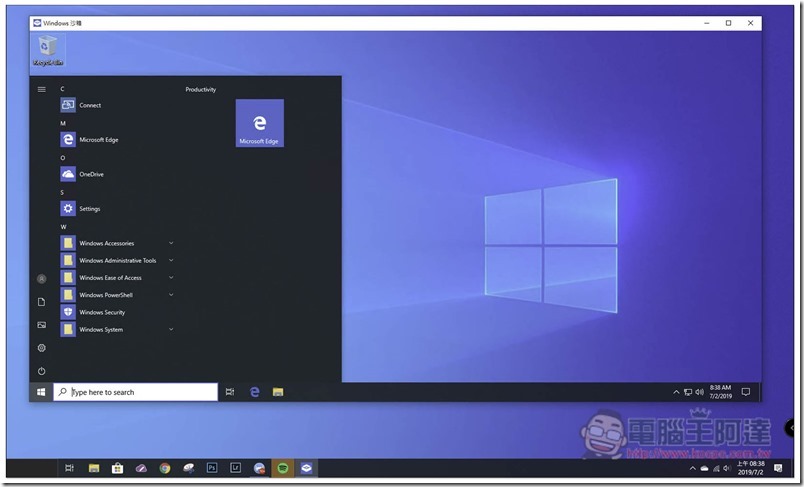Open Task View in the sandbox taskbar

coord(230,392)
